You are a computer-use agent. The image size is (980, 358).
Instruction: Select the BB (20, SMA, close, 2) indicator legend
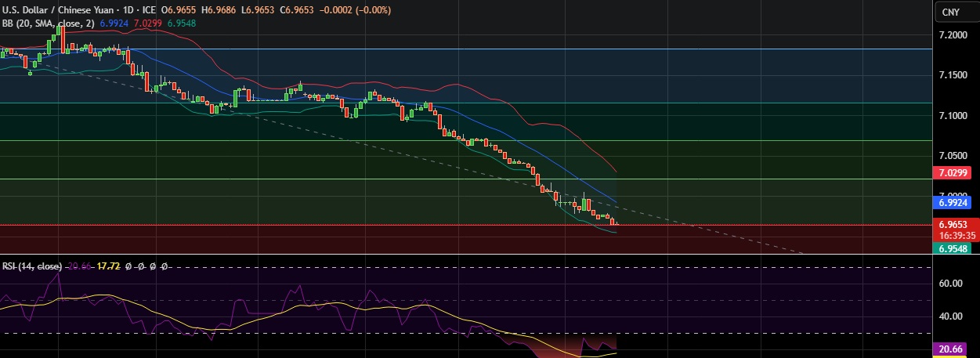point(49,24)
